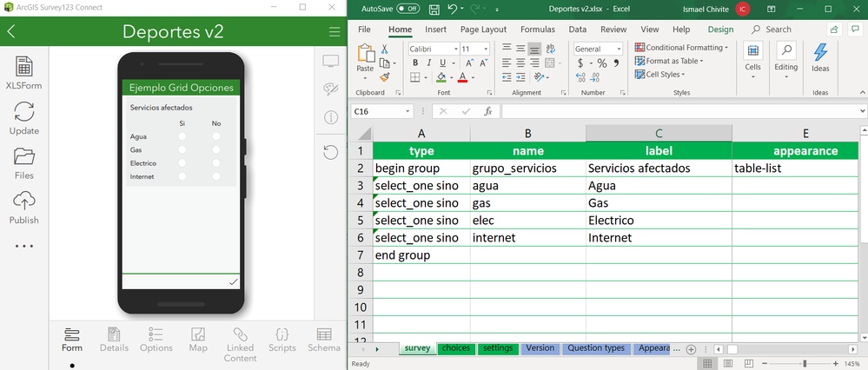868x370 pixels.
Task: Open the Schema view icon
Action: coord(324,334)
